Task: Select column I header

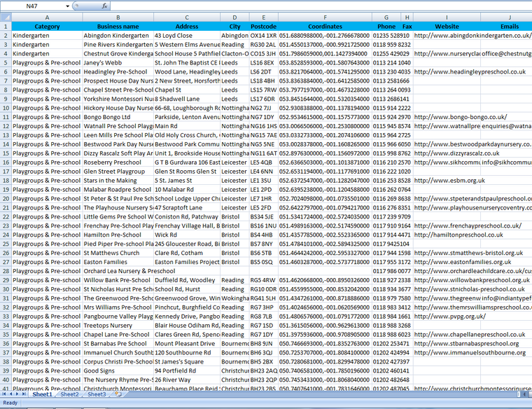Action: click(x=447, y=18)
